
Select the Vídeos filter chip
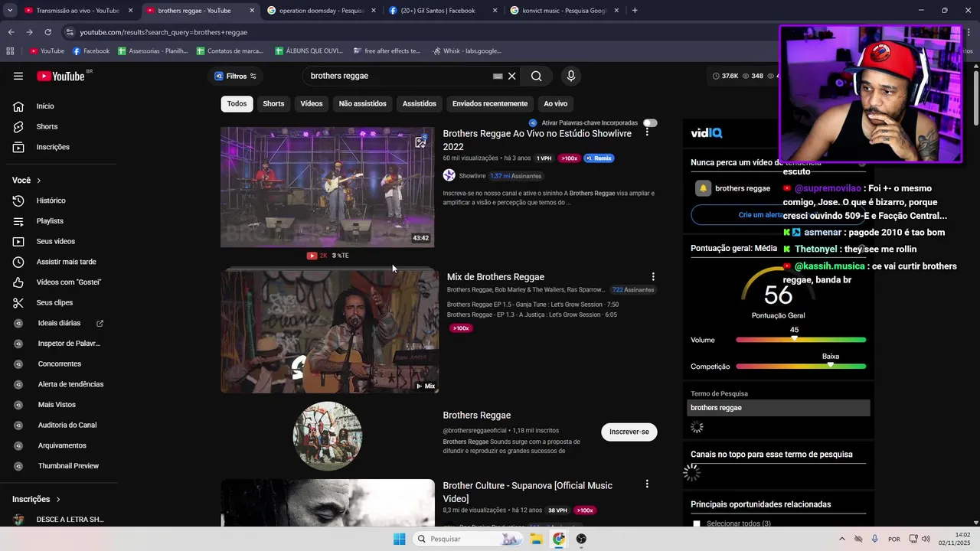[x=312, y=103]
